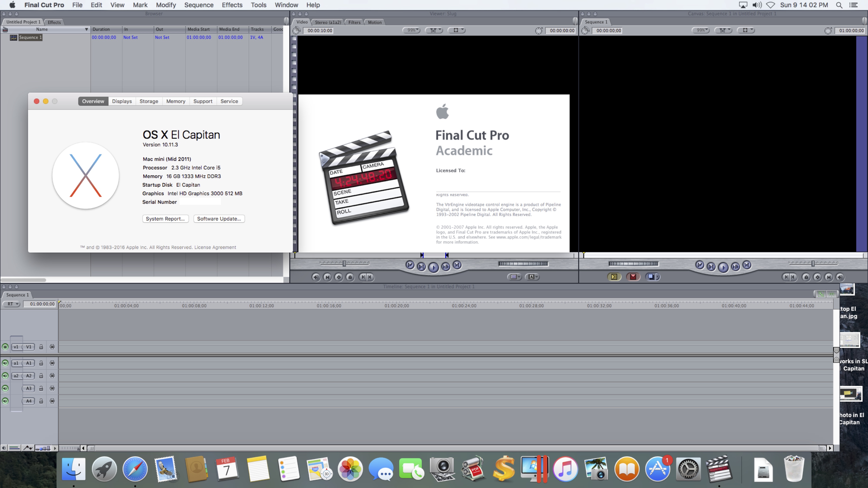Open the Viewer zoom 99% pop-up
Image resolution: width=868 pixels, height=488 pixels.
[x=411, y=30]
